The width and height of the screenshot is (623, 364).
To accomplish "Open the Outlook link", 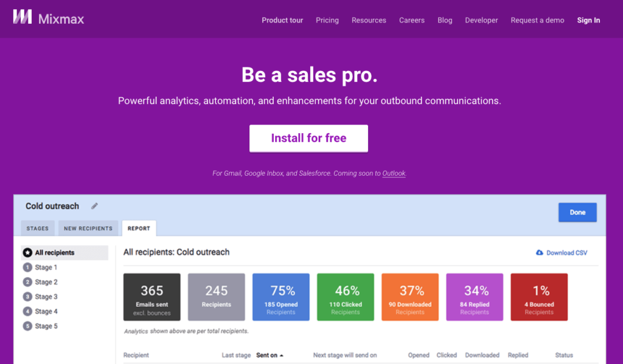I will [393, 173].
